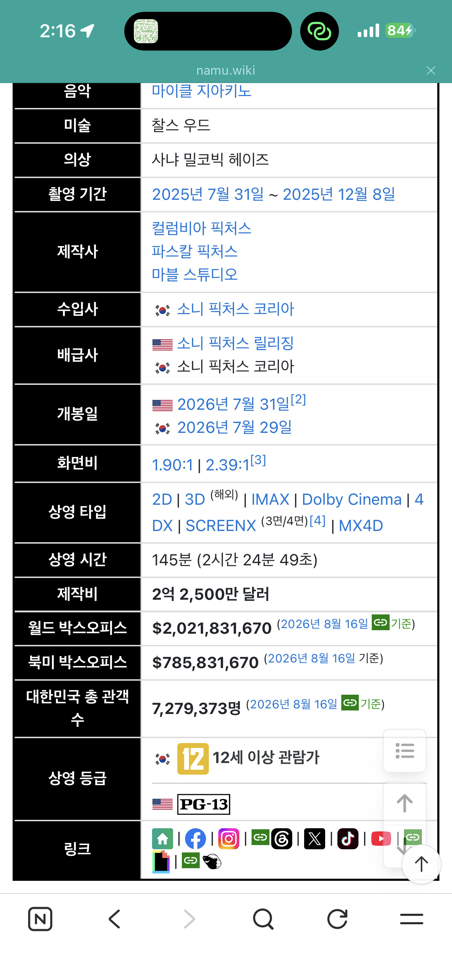Open the 3D screening type link
The width and height of the screenshot is (452, 980).
[x=195, y=499]
